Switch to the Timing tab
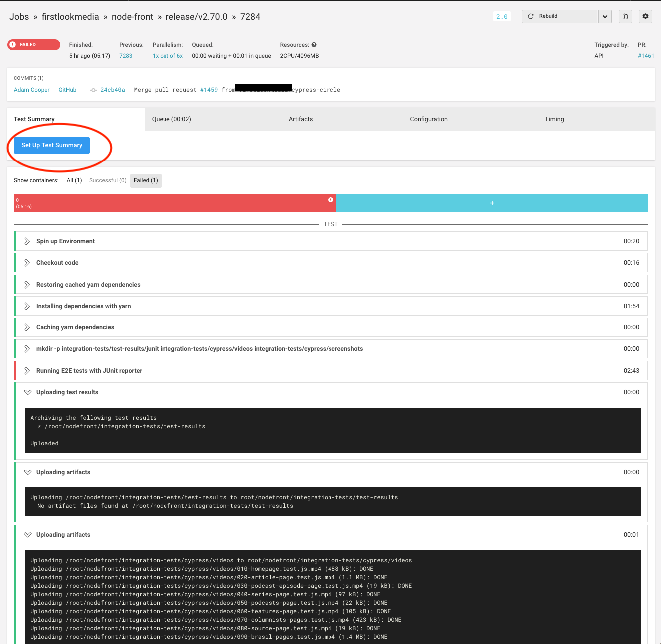661x644 pixels. tap(596, 119)
